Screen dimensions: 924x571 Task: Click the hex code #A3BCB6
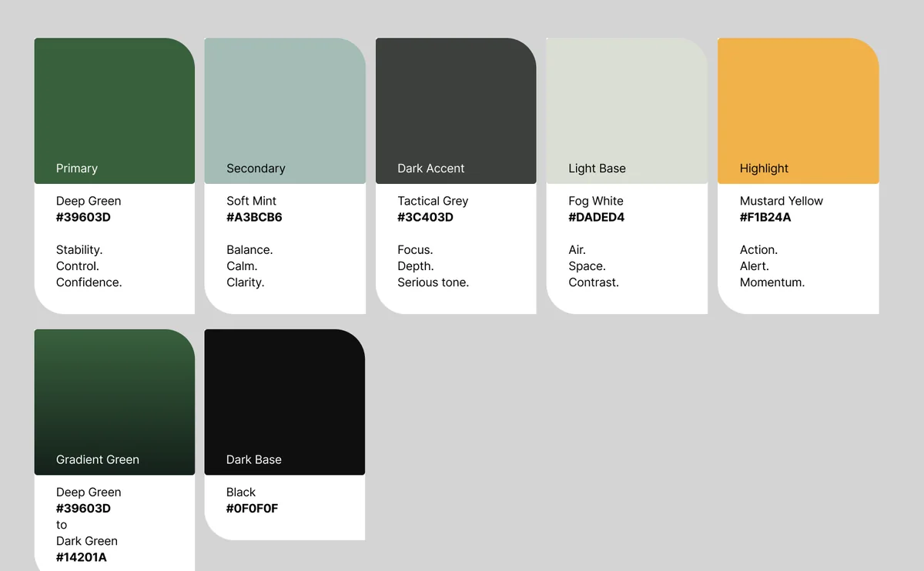[x=254, y=217]
